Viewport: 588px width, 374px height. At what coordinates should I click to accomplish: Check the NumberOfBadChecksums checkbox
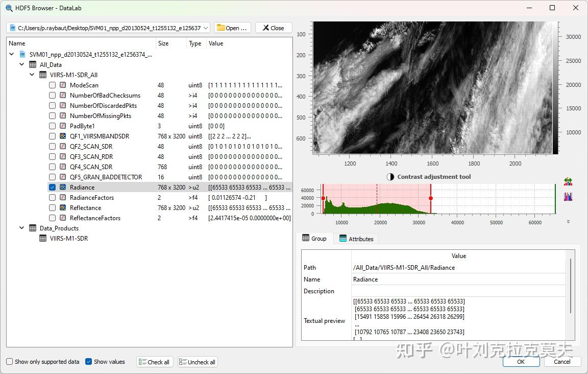point(52,96)
